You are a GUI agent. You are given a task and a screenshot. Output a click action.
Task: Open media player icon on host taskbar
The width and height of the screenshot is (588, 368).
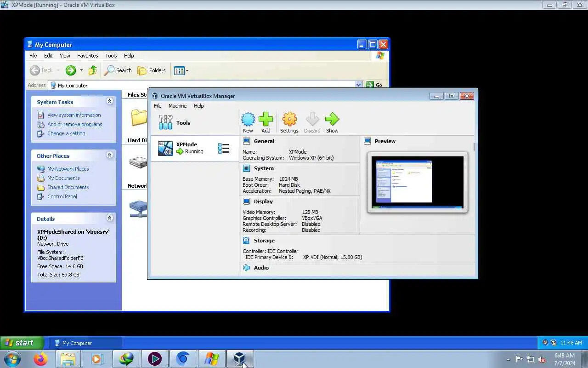pyautogui.click(x=96, y=359)
